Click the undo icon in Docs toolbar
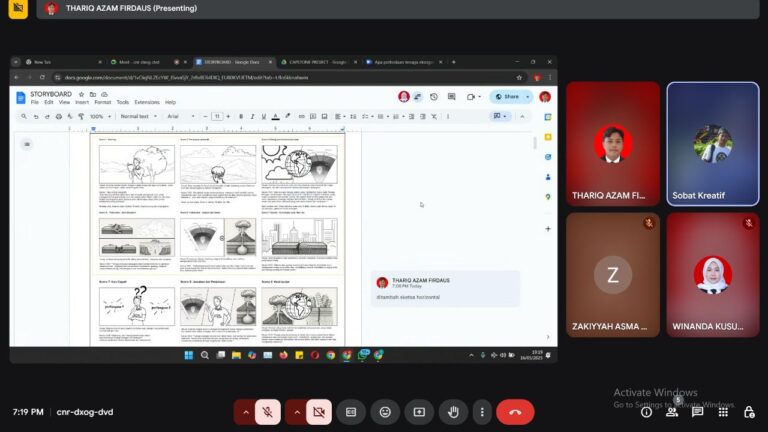768x432 pixels. (x=36, y=117)
